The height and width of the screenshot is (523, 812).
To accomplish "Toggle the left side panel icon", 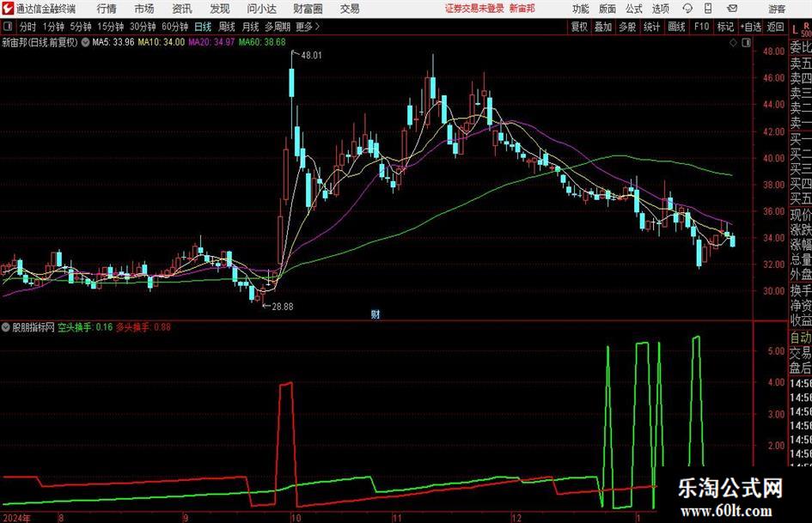I will point(8,27).
